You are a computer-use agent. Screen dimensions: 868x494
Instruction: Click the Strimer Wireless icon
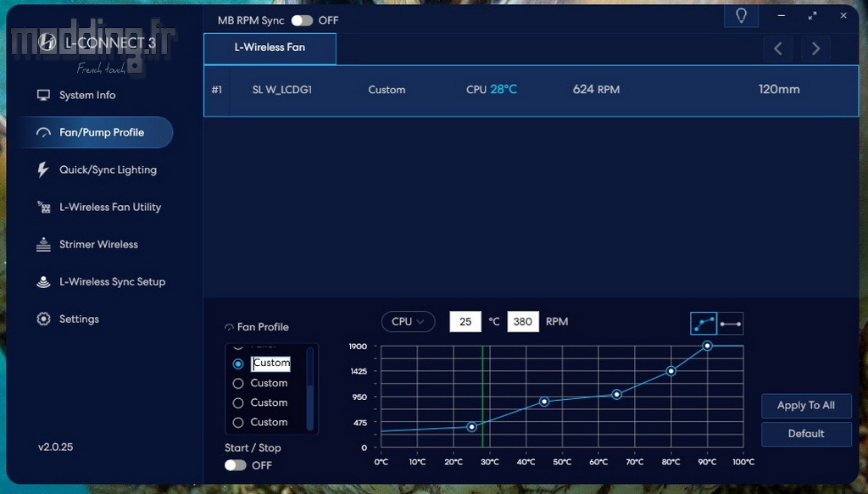[x=43, y=244]
